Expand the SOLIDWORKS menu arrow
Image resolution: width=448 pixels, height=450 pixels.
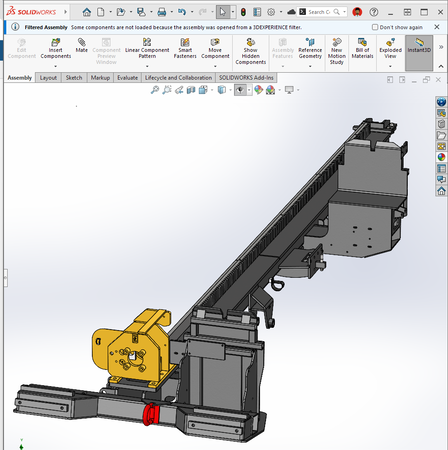pyautogui.click(x=65, y=12)
